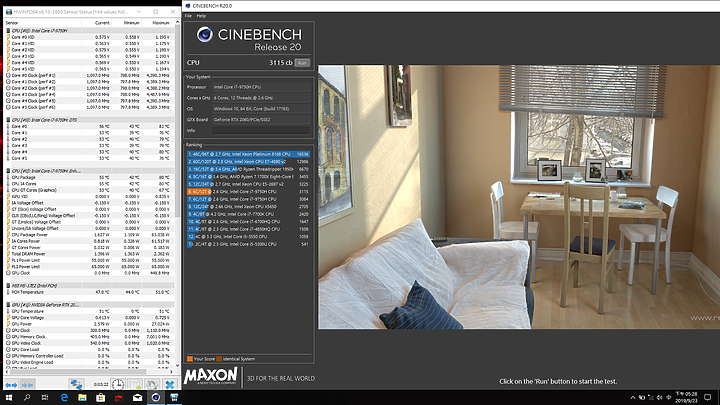Open Task View from taskbar
This screenshot has height=405, width=720.
(x=45, y=398)
